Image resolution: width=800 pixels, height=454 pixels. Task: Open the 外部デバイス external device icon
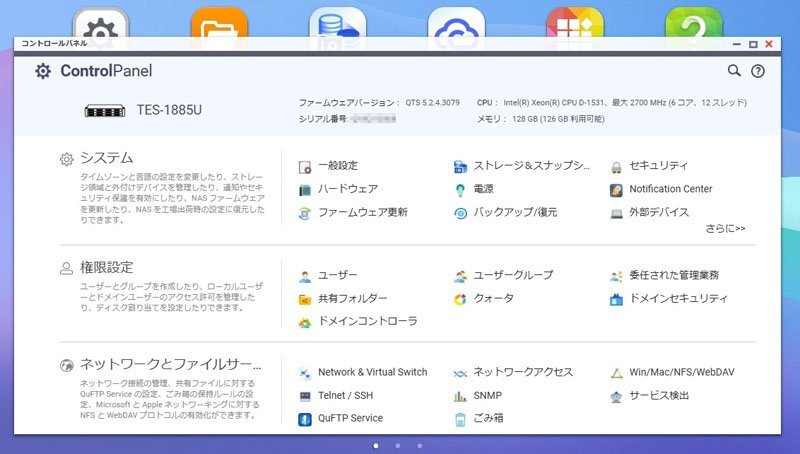click(616, 213)
